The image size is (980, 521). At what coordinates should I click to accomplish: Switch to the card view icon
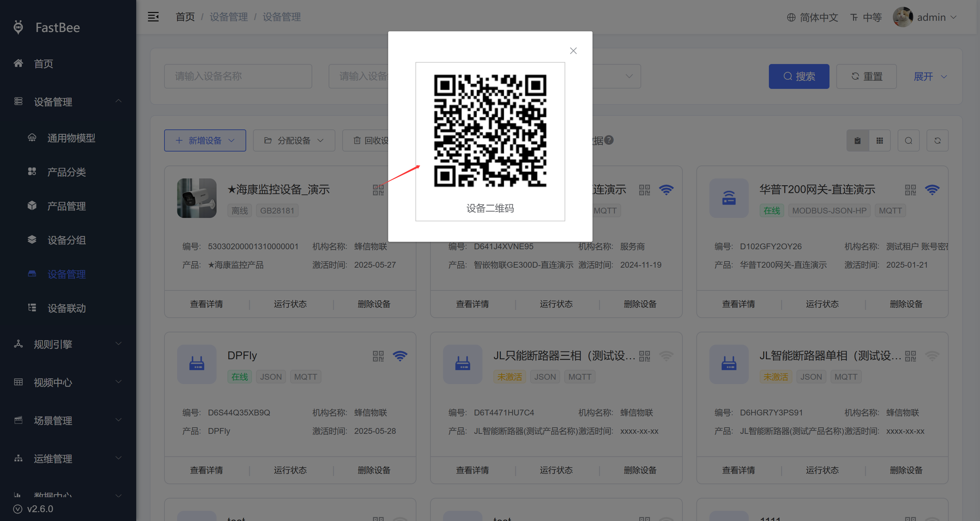point(857,140)
